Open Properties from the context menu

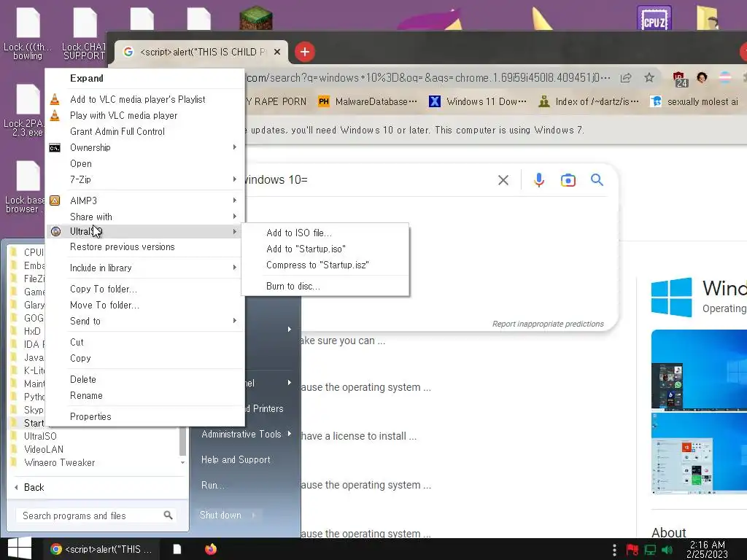tap(145, 416)
